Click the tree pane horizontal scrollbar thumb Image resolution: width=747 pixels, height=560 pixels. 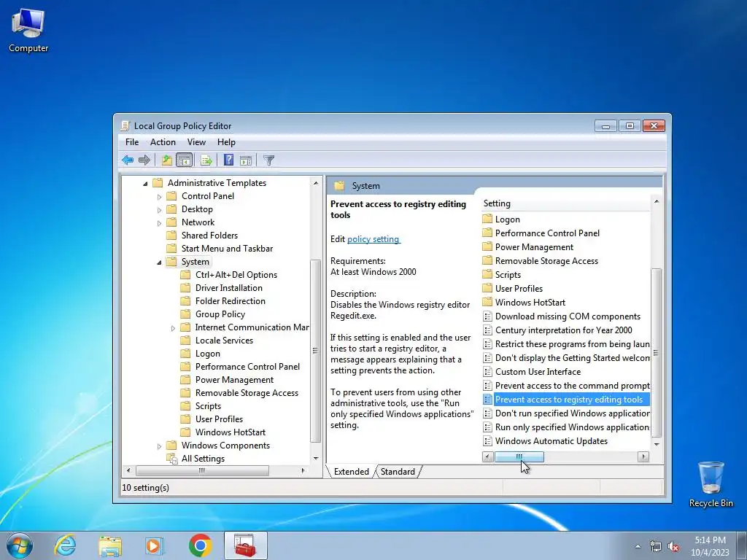coord(202,470)
